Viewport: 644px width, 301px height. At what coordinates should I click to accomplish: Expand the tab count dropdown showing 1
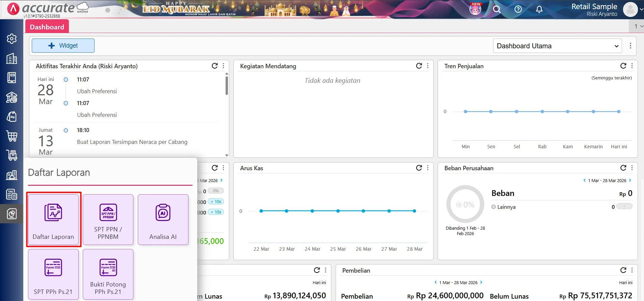(638, 26)
